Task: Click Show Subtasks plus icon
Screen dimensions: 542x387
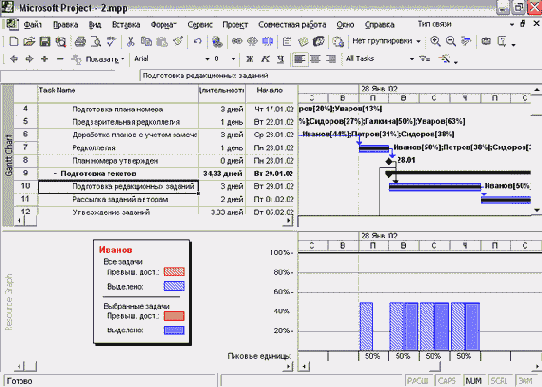Action: pyautogui.click(x=45, y=59)
